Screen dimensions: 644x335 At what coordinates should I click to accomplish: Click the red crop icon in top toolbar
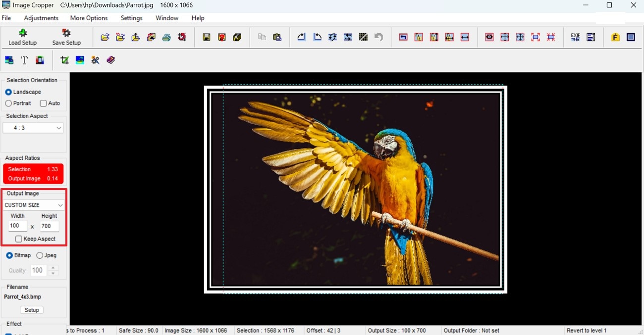point(182,37)
